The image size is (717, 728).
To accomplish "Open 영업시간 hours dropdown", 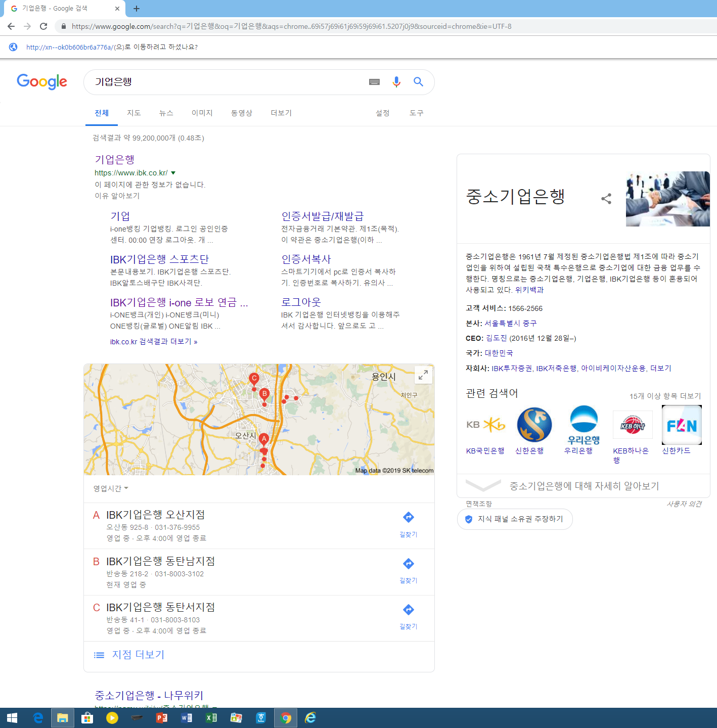I will coord(111,488).
